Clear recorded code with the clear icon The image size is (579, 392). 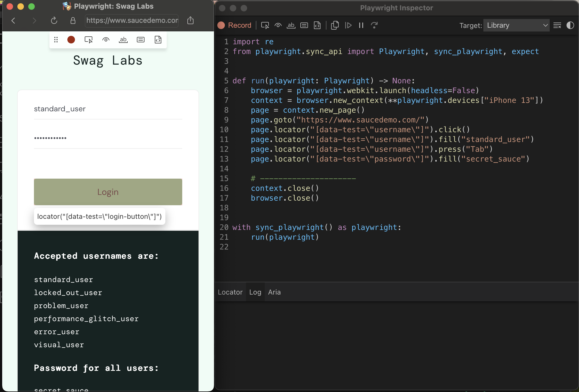click(x=557, y=25)
